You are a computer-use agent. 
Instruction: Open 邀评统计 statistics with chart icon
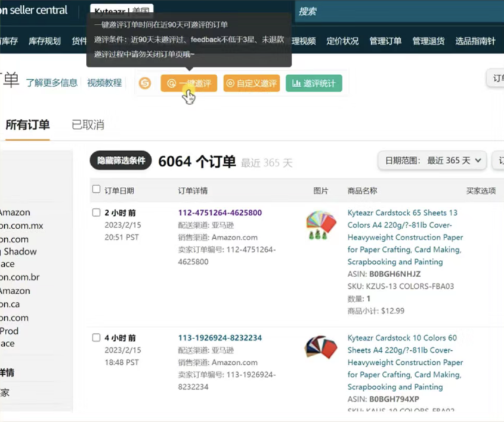point(314,84)
